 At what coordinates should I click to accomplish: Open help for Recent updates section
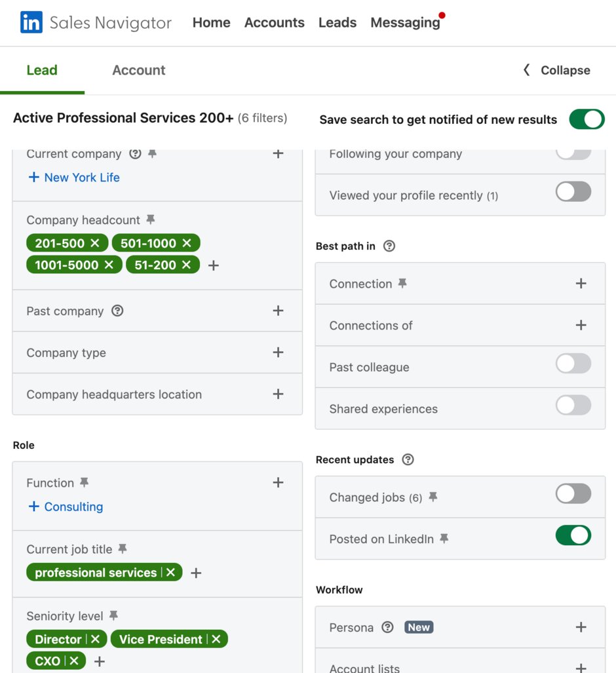click(408, 459)
